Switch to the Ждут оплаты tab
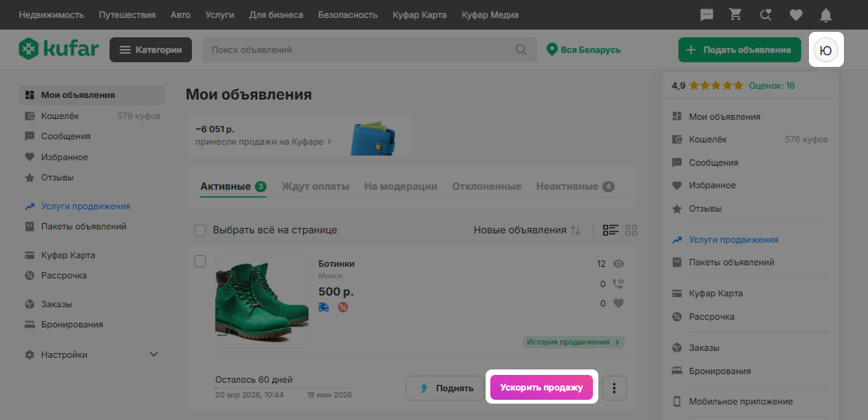This screenshot has width=868, height=420. [x=315, y=186]
